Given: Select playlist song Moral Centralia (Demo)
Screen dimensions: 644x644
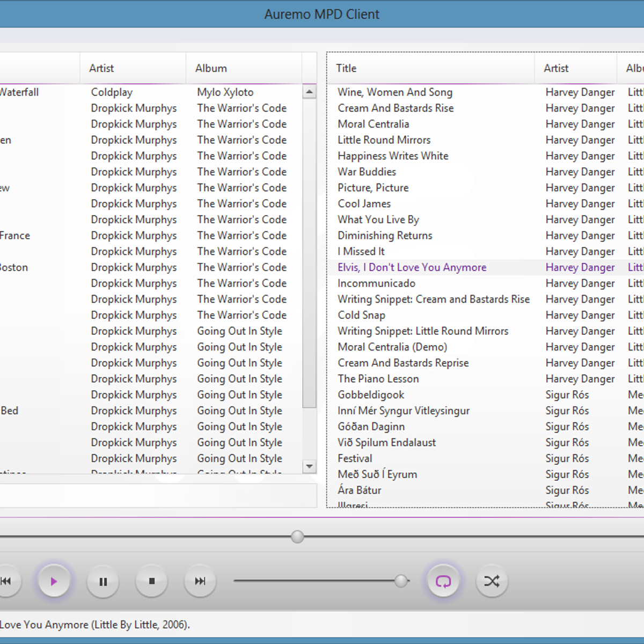Looking at the screenshot, I should pos(486,347).
